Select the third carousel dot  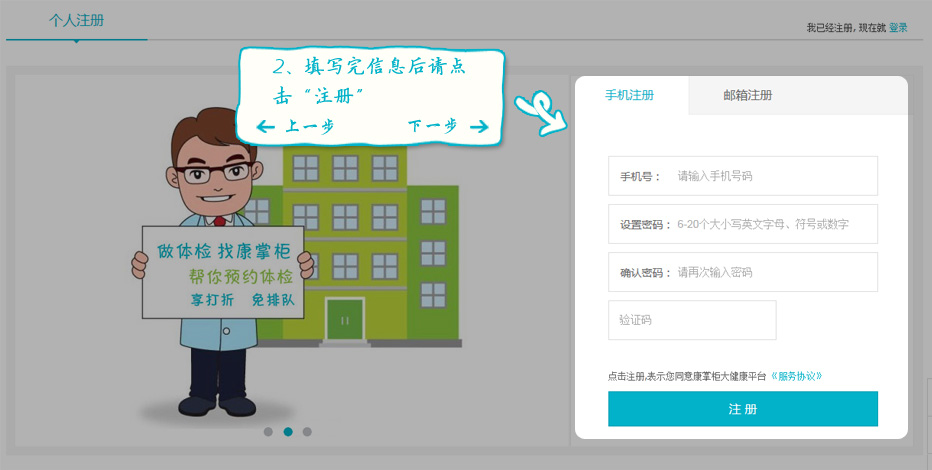pos(307,432)
